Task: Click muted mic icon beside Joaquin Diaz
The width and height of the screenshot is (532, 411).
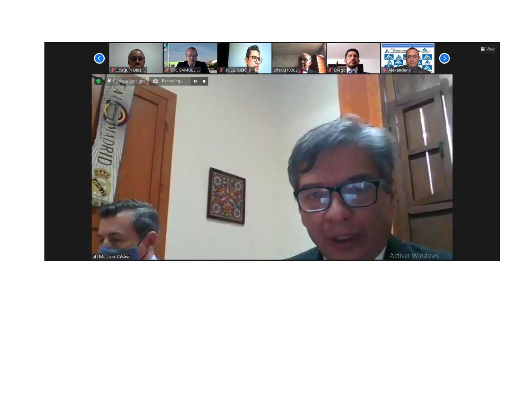Action: tap(113, 70)
